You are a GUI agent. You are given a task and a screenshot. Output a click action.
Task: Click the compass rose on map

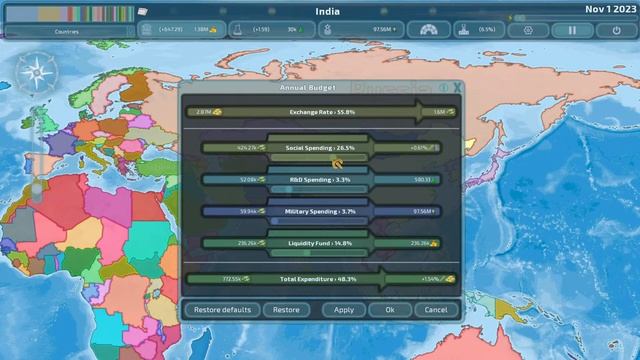[x=37, y=73]
